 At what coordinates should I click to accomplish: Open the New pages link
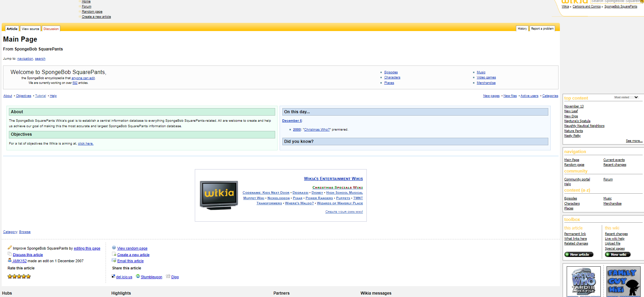pyautogui.click(x=491, y=96)
